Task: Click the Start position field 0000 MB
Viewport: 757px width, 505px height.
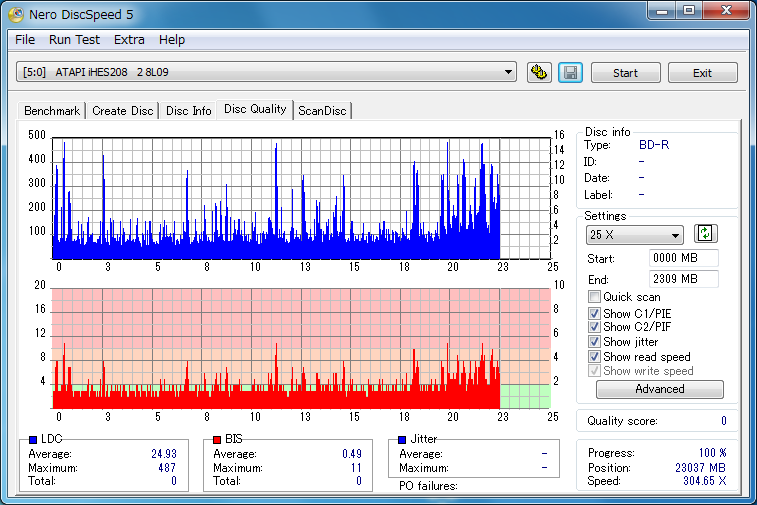Action: (x=683, y=258)
